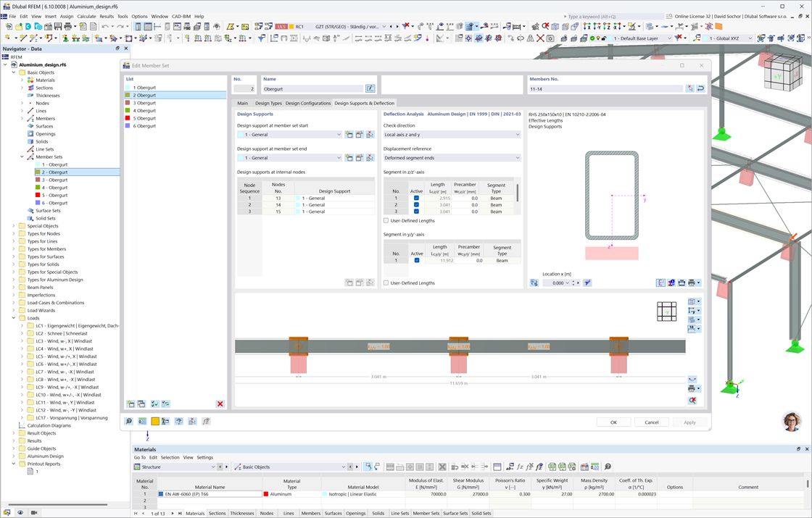The image size is (812, 518).
Task: Delete selected member set with red X icon
Action: point(220,404)
